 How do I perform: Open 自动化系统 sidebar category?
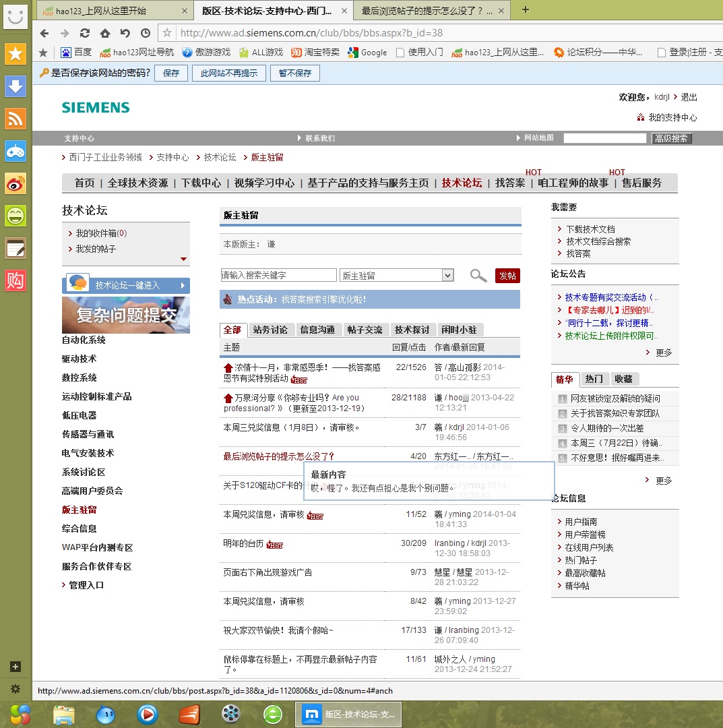[x=84, y=340]
